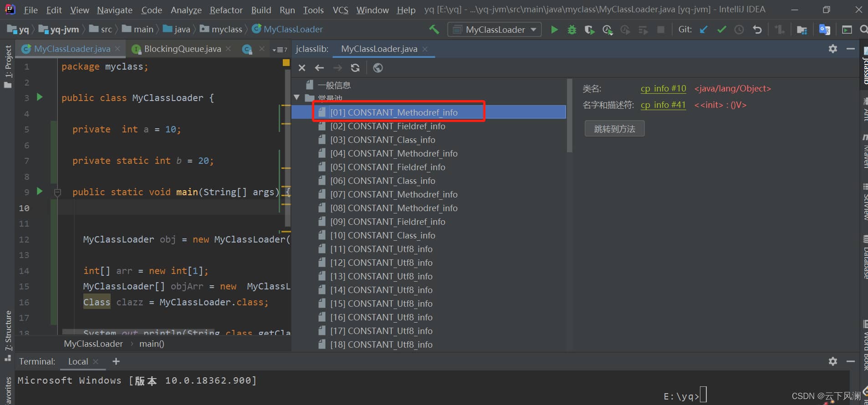Select [07] CONSTANT_Methodref_info entry
The height and width of the screenshot is (405, 868).
click(393, 194)
